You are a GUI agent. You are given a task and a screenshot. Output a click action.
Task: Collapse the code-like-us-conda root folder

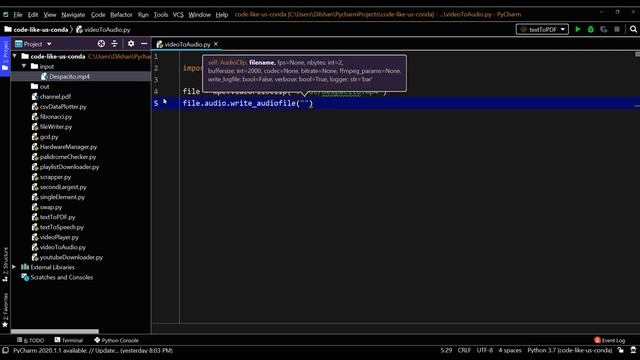tap(15, 56)
